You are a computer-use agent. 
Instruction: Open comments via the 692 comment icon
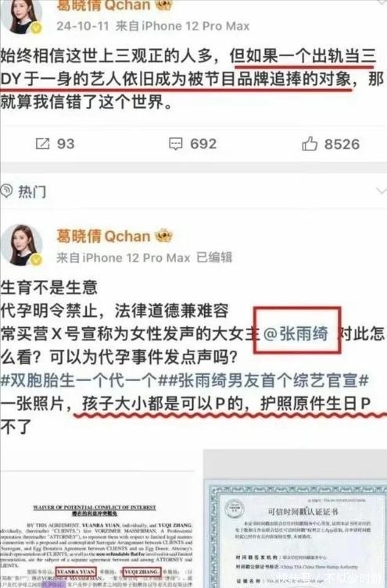pos(175,144)
